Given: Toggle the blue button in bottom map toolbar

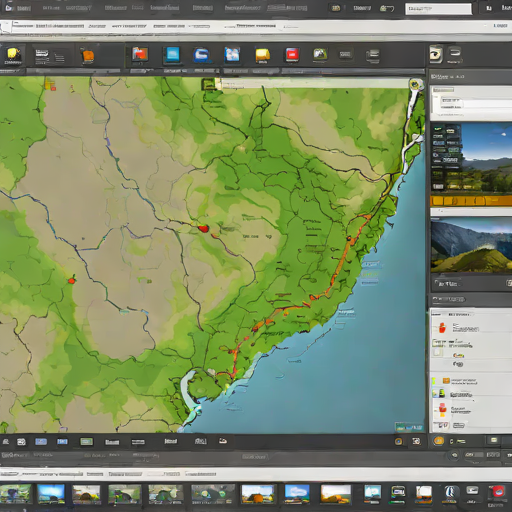Looking at the screenshot, I should [x=41, y=442].
